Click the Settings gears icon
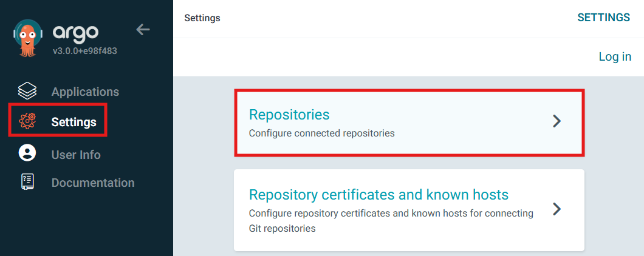Screen dimensions: 644x256 pos(27,121)
